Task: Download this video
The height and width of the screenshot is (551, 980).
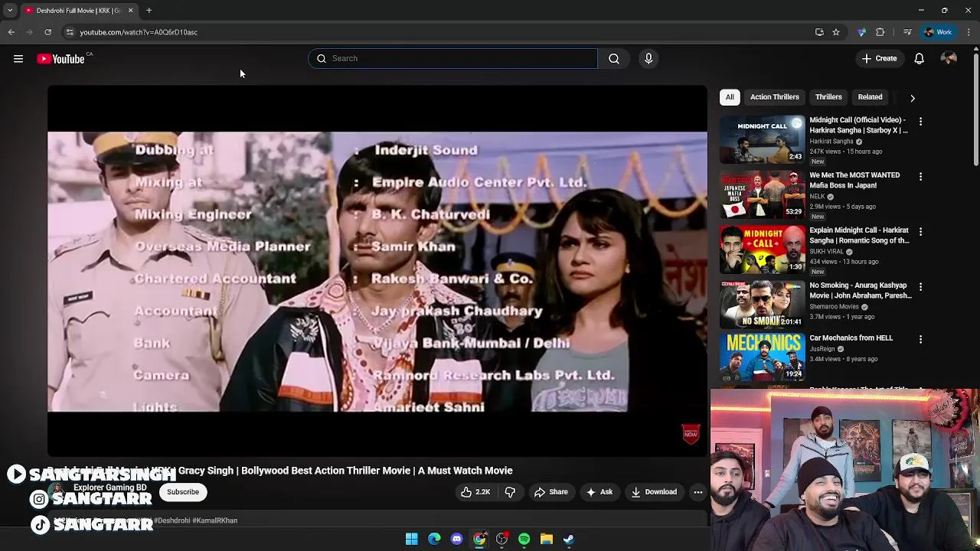Action: 654,492
